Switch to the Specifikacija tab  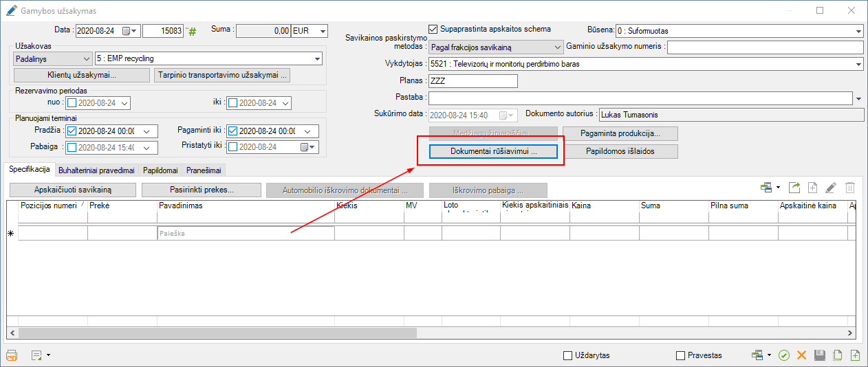pos(30,169)
